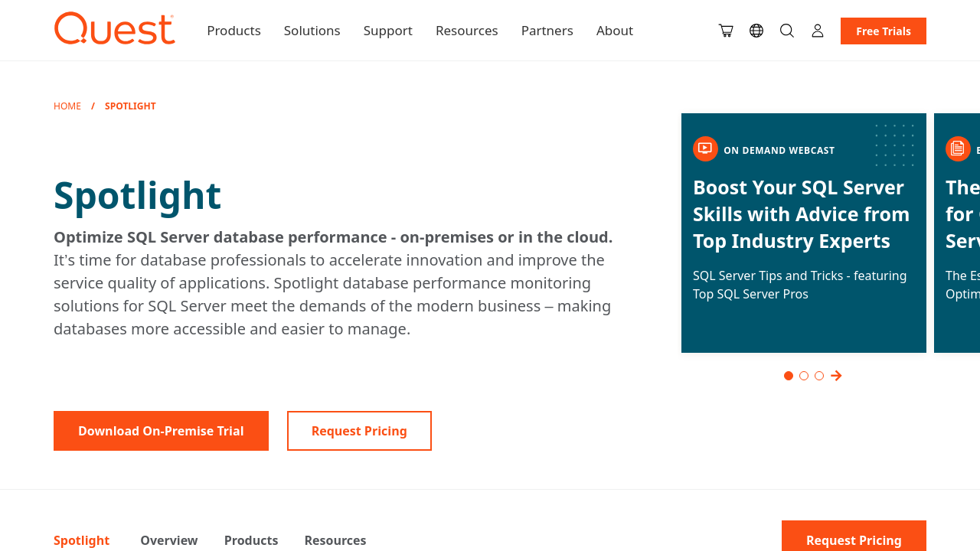Click Download On-Premise Trial button
This screenshot has width=980, height=551.
click(x=161, y=431)
